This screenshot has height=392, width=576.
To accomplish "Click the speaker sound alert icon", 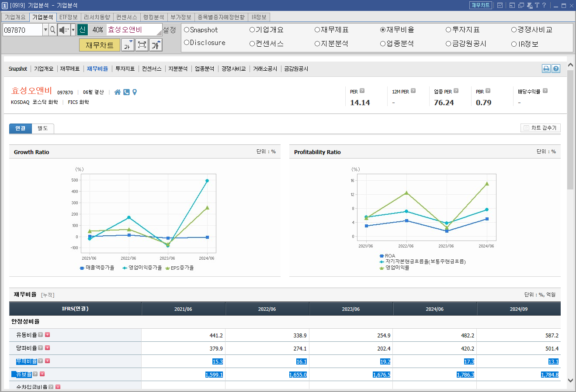I will [x=64, y=30].
